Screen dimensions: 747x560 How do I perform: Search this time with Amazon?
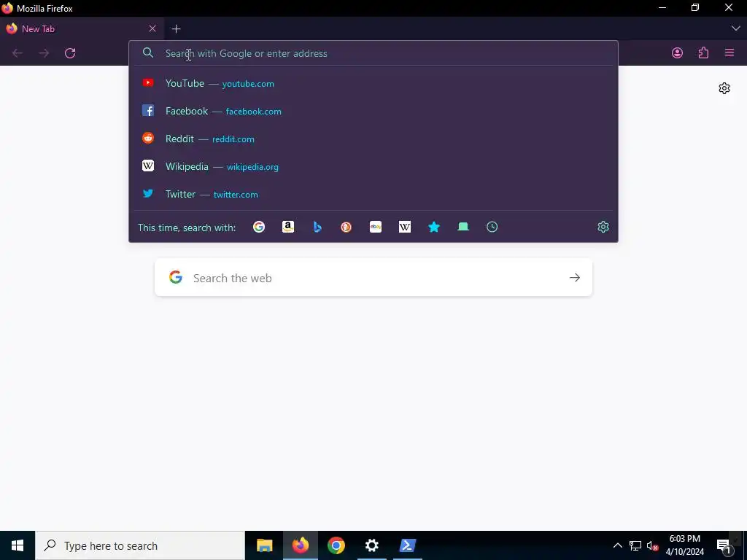tap(287, 227)
